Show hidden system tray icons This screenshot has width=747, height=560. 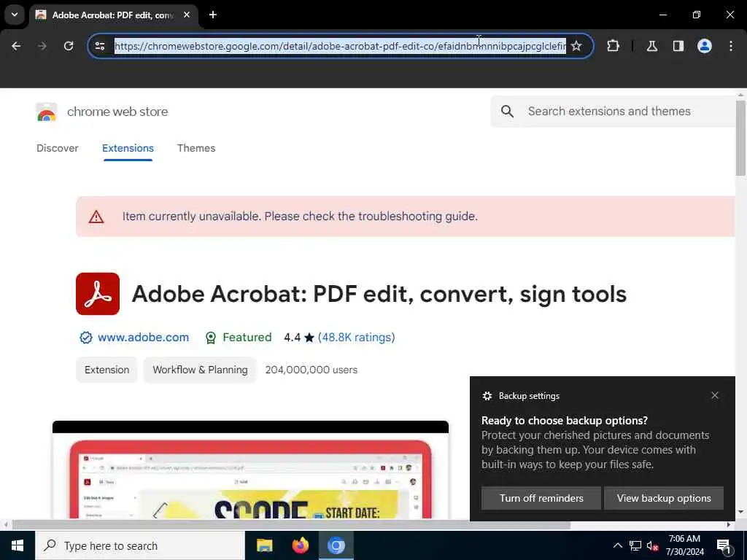[x=617, y=545]
